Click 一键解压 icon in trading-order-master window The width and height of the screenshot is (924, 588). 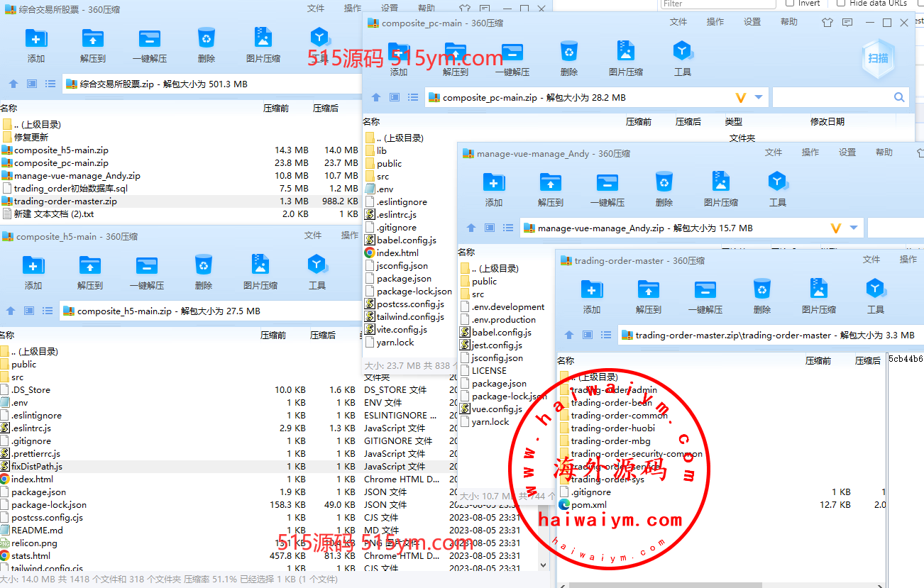click(705, 291)
